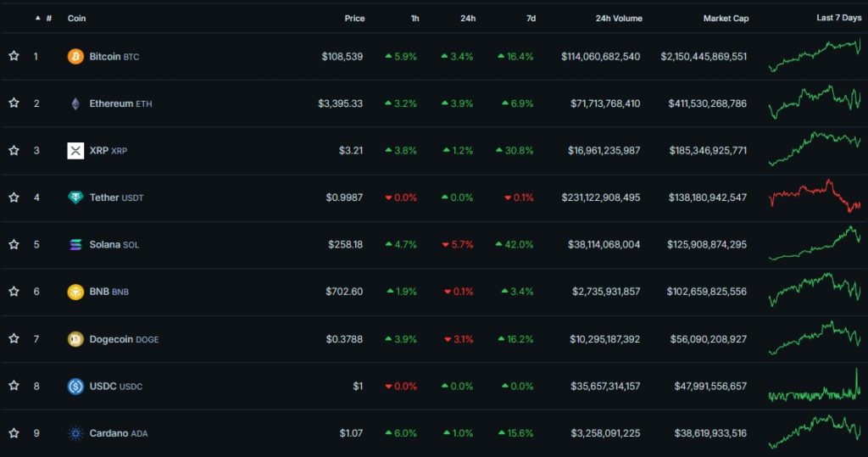The image size is (868, 457).
Task: Sort by rank using the # header
Action: coord(48,19)
